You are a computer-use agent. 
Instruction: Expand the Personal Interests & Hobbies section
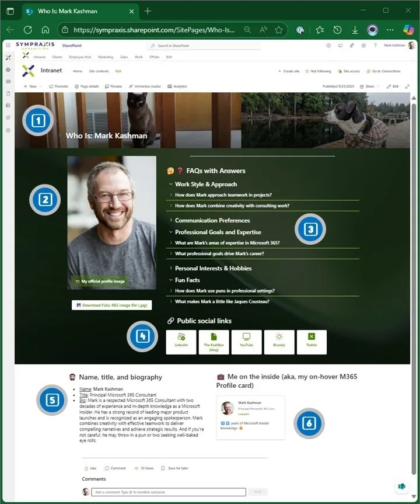(x=170, y=269)
